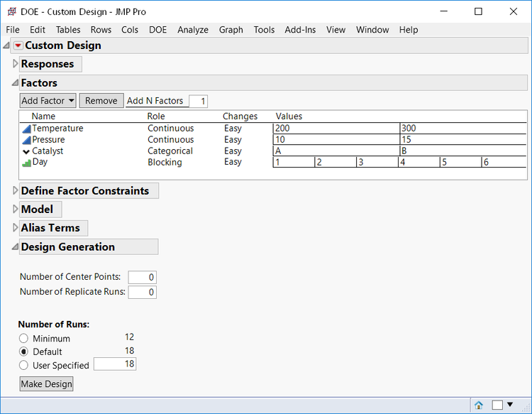
Task: Open the Add-Ins menu
Action: pyautogui.click(x=300, y=30)
